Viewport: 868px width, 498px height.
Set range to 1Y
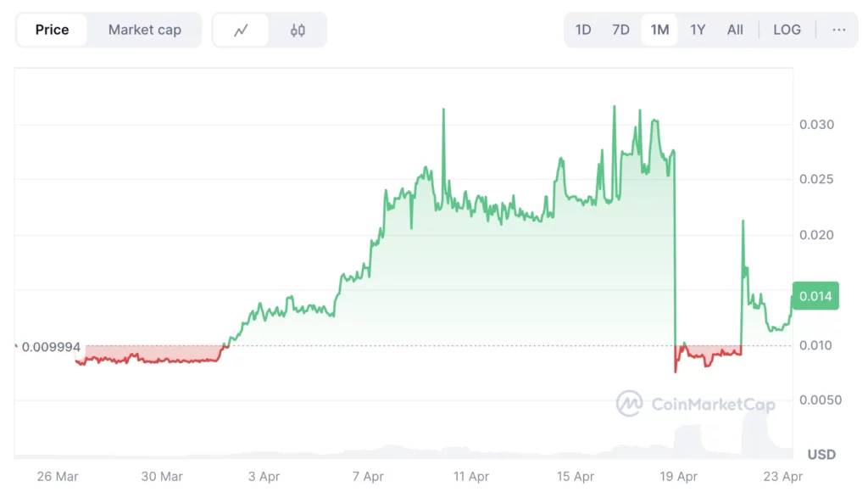coord(698,30)
